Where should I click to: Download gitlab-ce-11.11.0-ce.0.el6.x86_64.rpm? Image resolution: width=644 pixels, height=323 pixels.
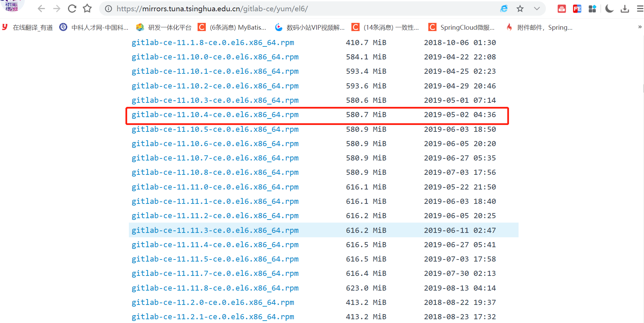(215, 187)
